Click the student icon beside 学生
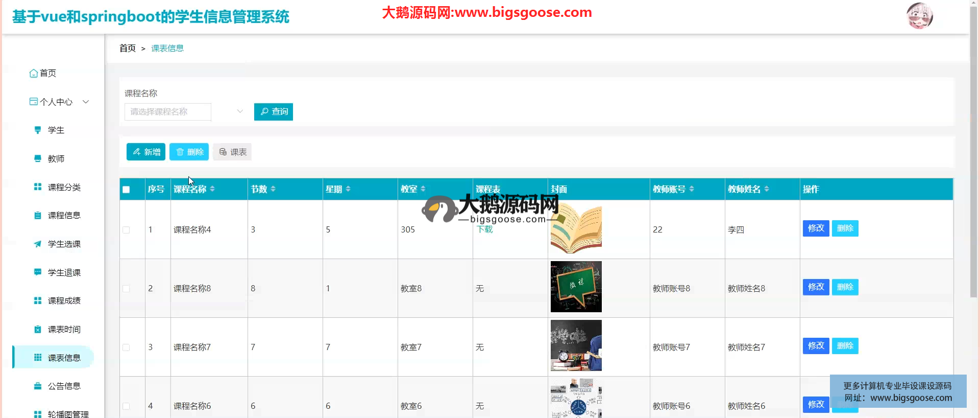 38,130
